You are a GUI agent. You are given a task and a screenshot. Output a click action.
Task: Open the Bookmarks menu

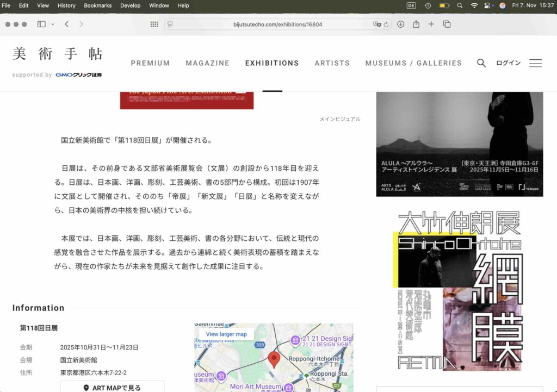pyautogui.click(x=97, y=5)
